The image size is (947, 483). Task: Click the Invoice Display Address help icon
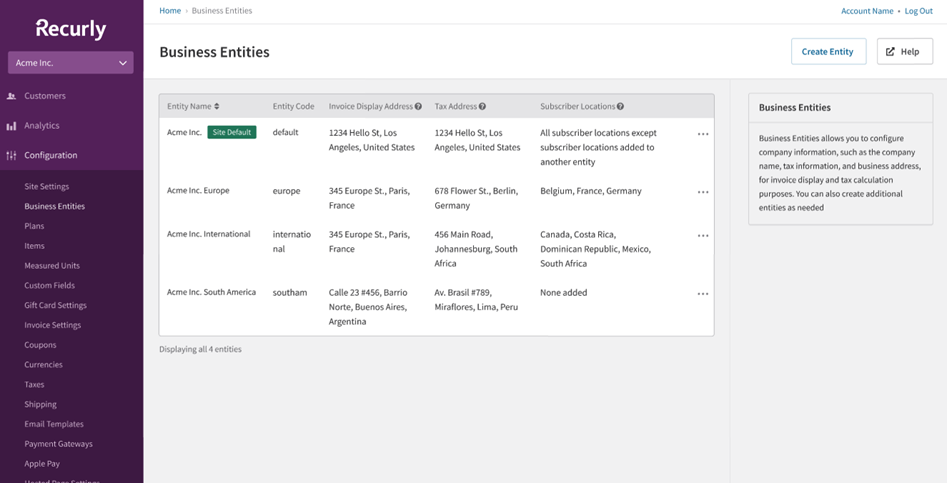[x=418, y=107]
